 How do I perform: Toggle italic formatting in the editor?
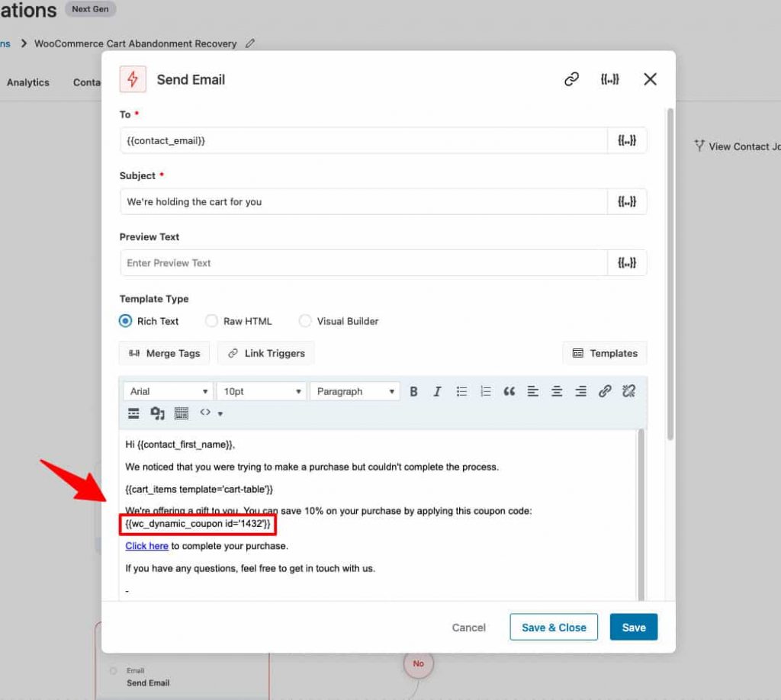click(437, 391)
